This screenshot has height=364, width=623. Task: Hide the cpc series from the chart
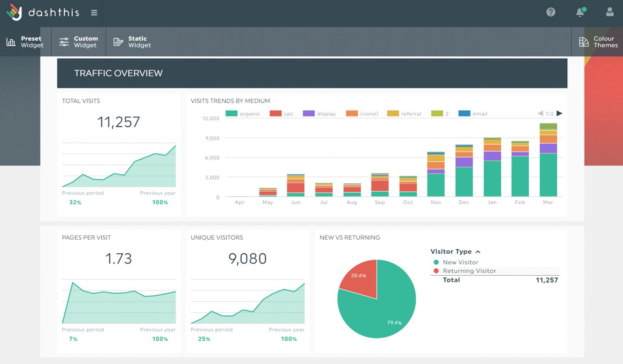click(282, 113)
